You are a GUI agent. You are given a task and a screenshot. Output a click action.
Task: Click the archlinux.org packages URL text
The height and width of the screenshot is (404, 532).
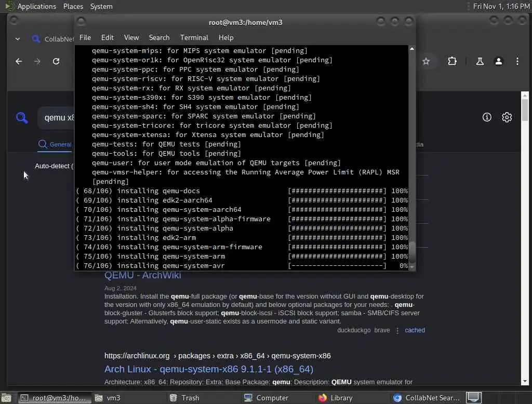tap(218, 356)
